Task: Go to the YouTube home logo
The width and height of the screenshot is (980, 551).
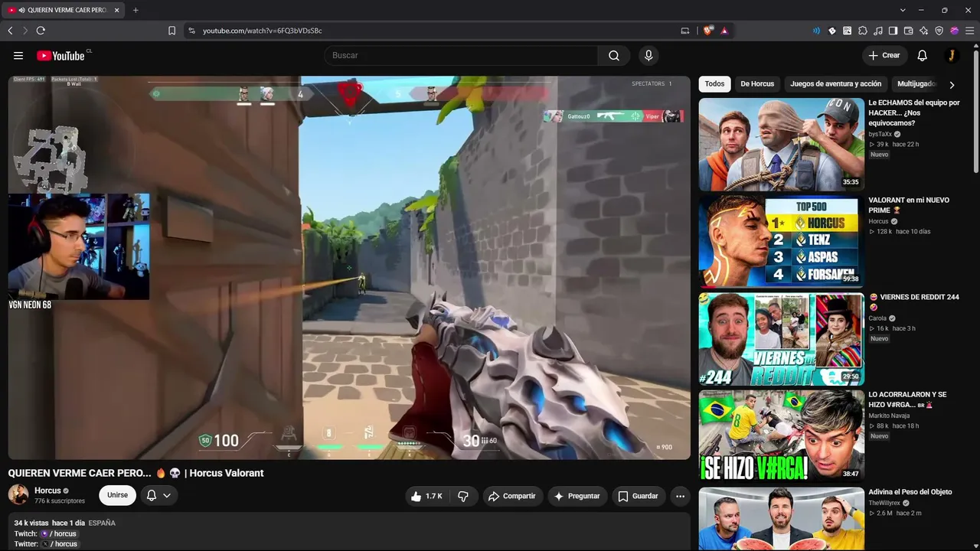Action: click(x=60, y=55)
